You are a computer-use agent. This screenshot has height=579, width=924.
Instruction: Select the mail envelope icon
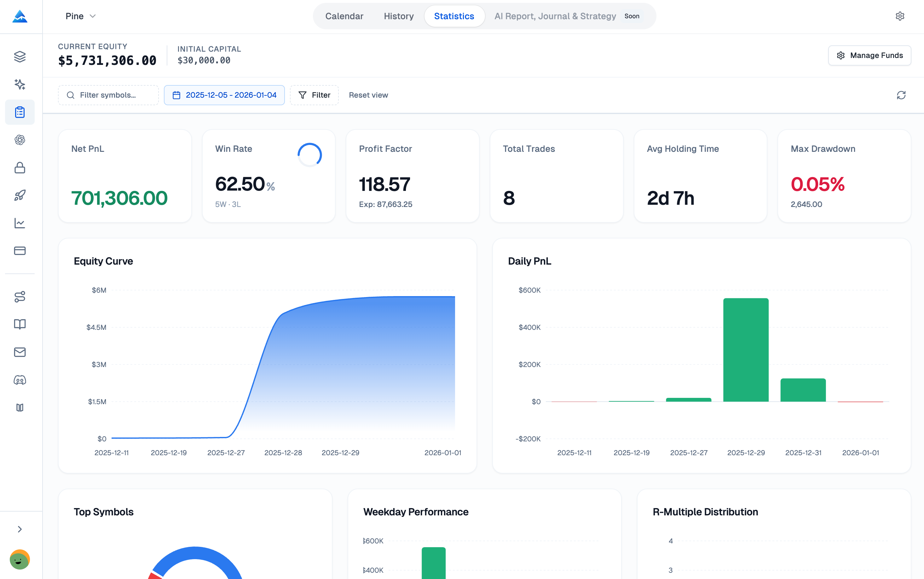pos(20,352)
